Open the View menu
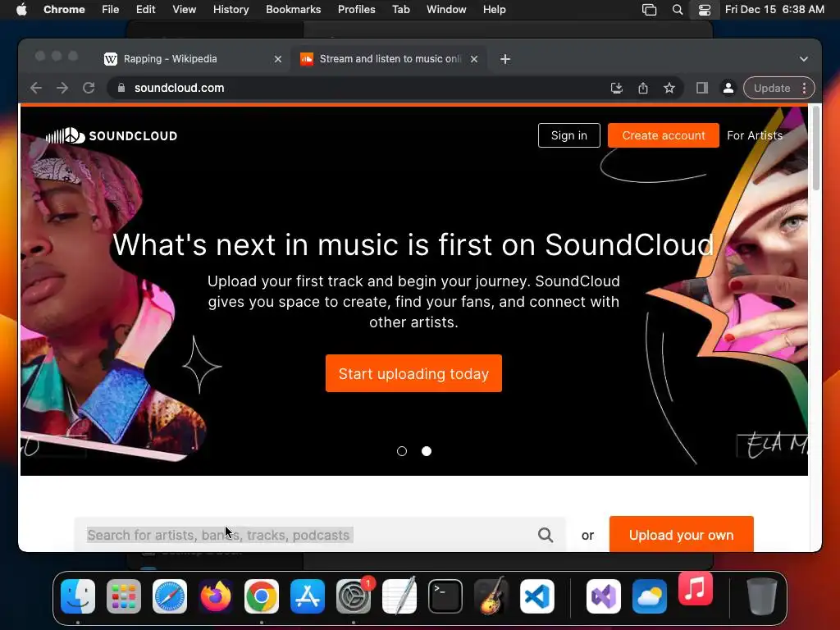Screen dimensions: 840x630 coord(185,10)
